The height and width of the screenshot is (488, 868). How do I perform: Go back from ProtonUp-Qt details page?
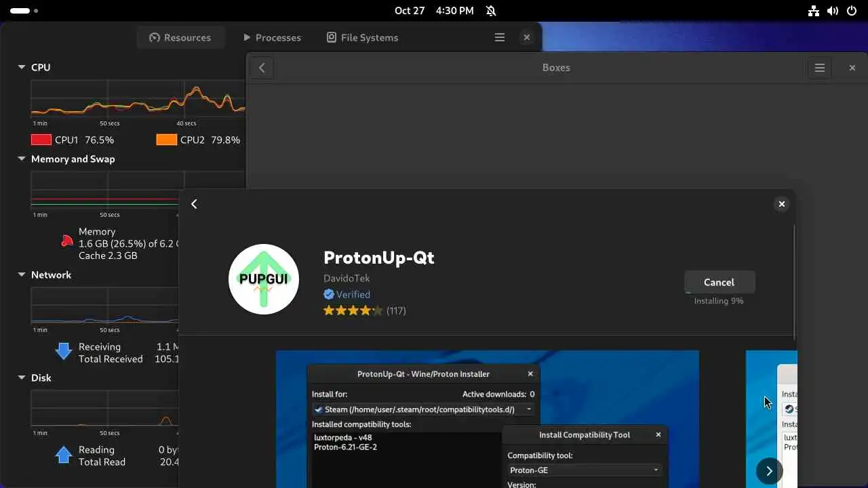tap(194, 204)
